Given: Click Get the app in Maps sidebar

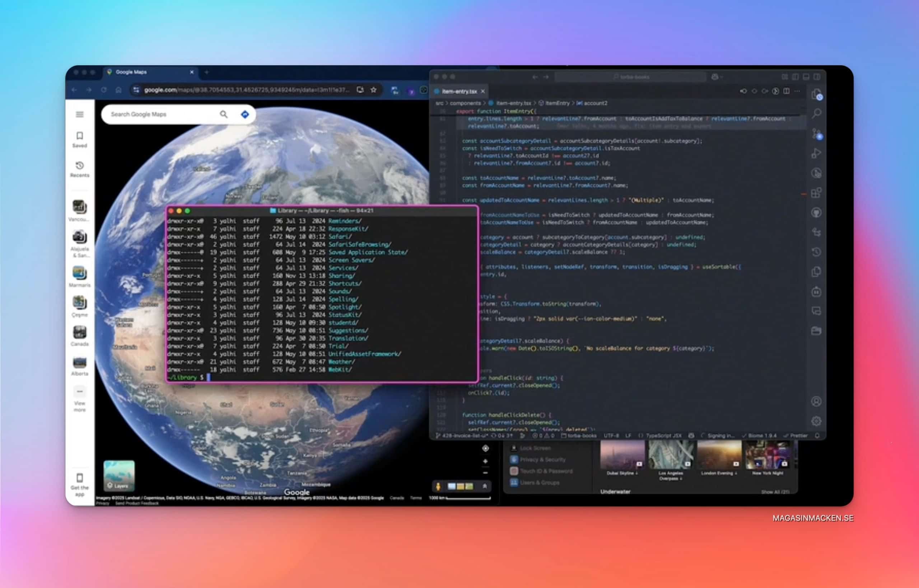Looking at the screenshot, I should (79, 485).
